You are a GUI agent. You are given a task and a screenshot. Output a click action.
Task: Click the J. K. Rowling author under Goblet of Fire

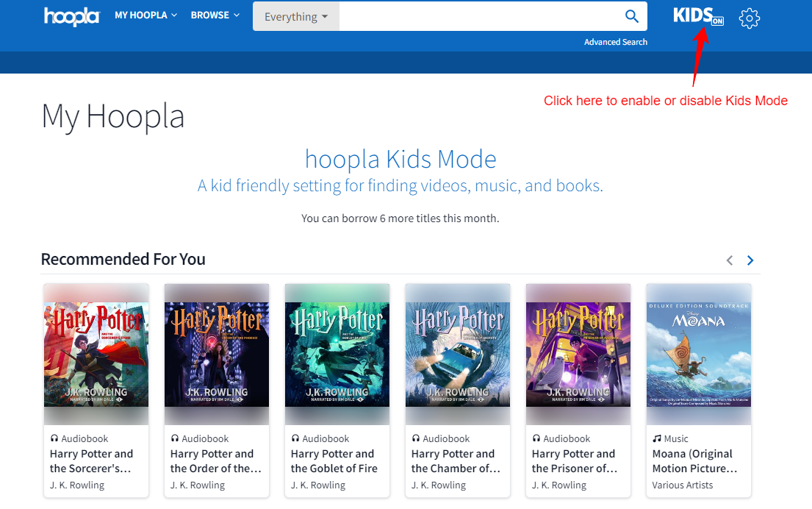click(x=318, y=485)
